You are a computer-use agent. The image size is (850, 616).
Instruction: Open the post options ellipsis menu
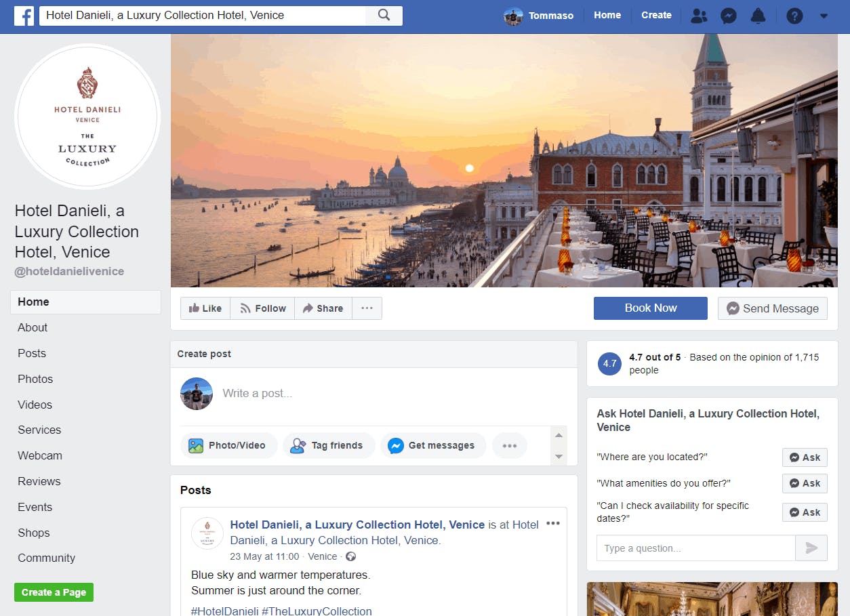553,523
